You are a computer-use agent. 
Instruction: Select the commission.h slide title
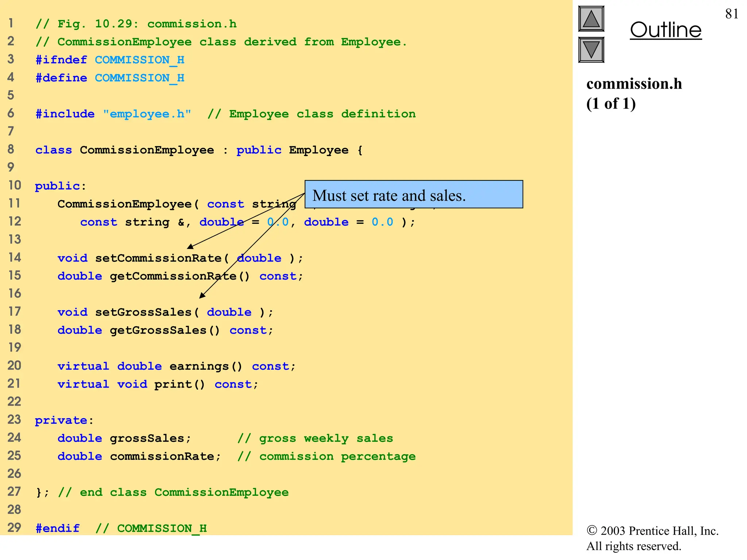tap(634, 84)
